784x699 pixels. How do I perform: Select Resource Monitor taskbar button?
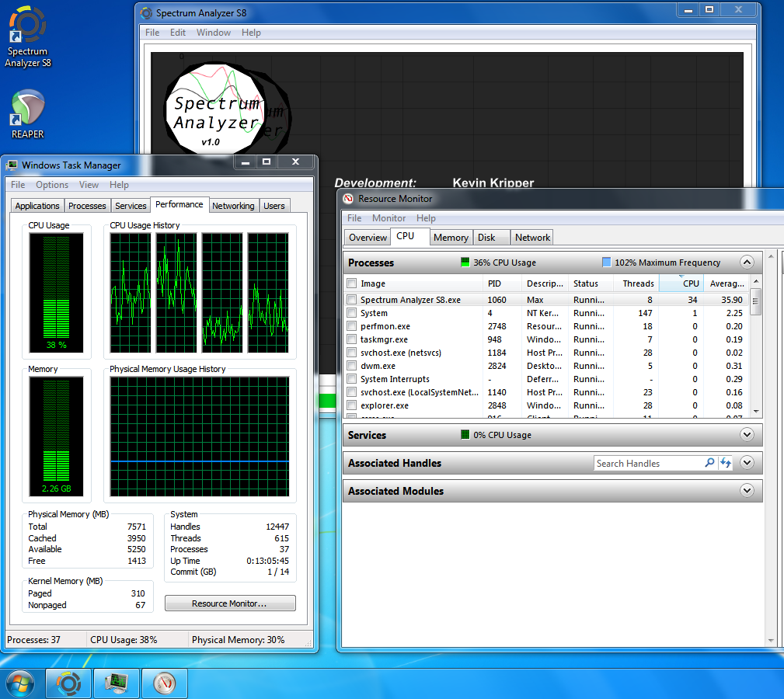(x=165, y=683)
